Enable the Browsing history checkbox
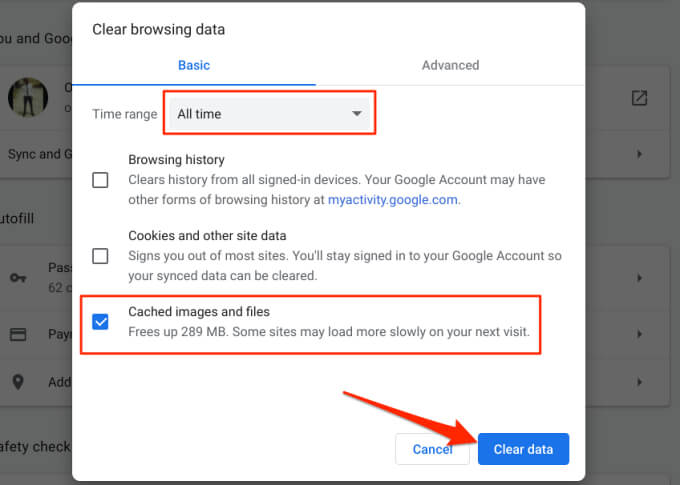680x485 pixels. 100,180
